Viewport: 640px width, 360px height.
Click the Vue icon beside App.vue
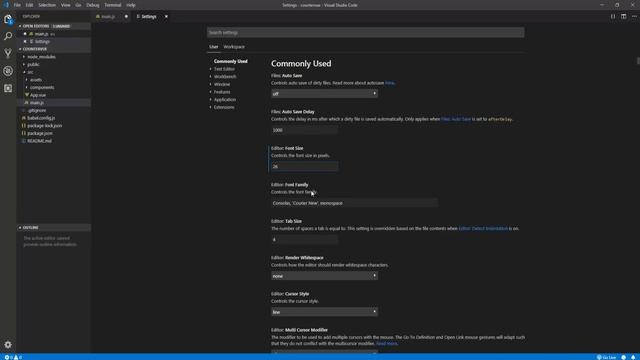pyautogui.click(x=27, y=95)
